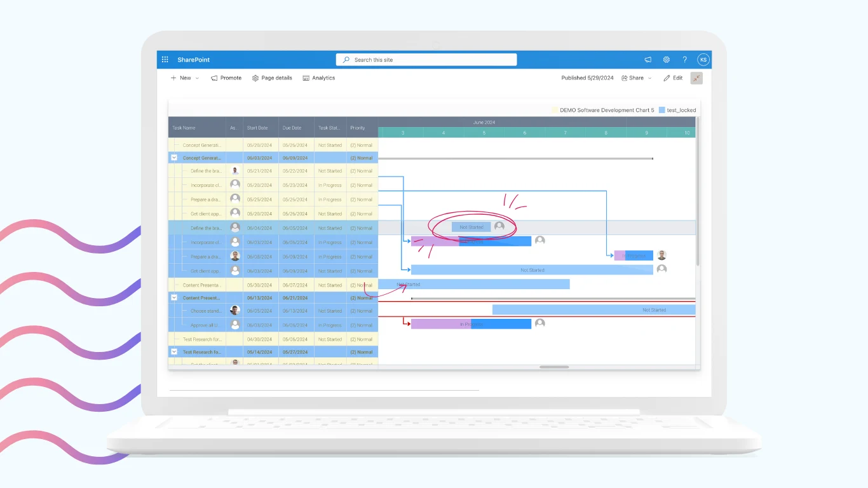868x488 pixels.
Task: Click the Edit pencil button
Action: (x=673, y=78)
